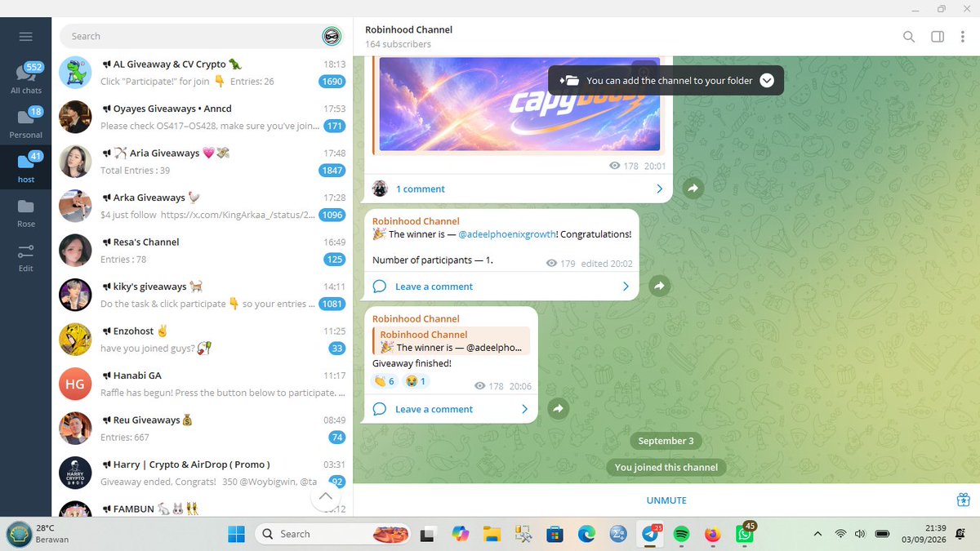Image resolution: width=980 pixels, height=551 pixels.
Task: Add crying face reaction with 1
Action: [x=415, y=381]
